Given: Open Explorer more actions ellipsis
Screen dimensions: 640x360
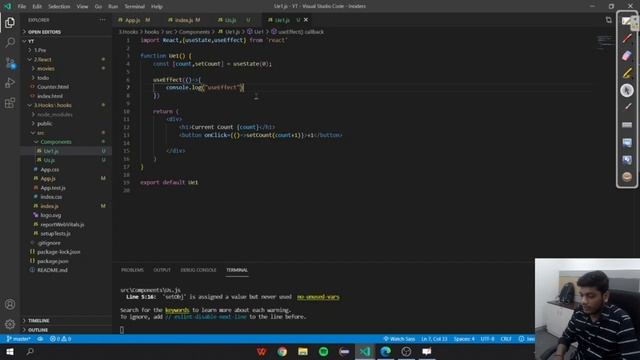Looking at the screenshot, I should click(x=102, y=20).
